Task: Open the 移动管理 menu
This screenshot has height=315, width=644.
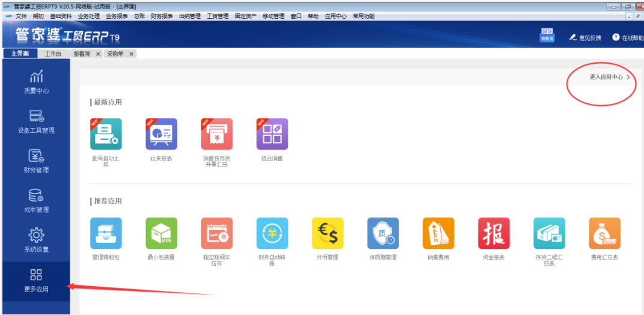Action: coord(273,16)
